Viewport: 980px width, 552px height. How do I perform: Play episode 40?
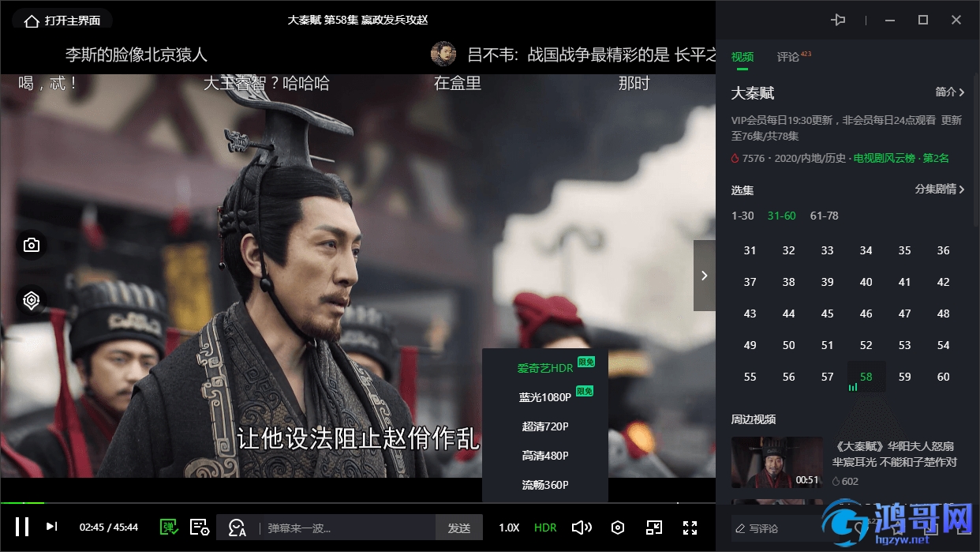[x=866, y=282]
